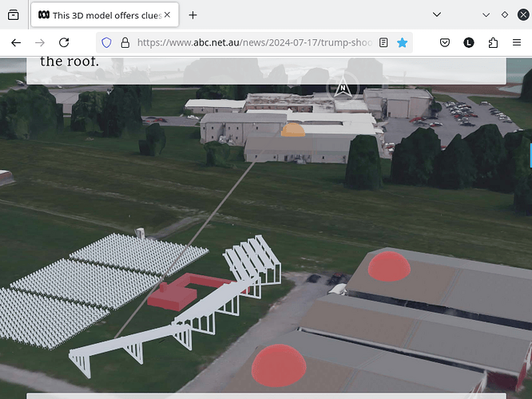Go back to previous page
The height and width of the screenshot is (399, 532).
pyautogui.click(x=16, y=42)
